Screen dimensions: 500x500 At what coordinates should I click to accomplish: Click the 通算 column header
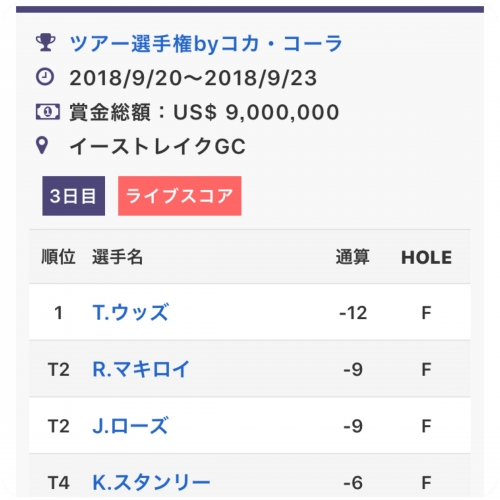353,257
